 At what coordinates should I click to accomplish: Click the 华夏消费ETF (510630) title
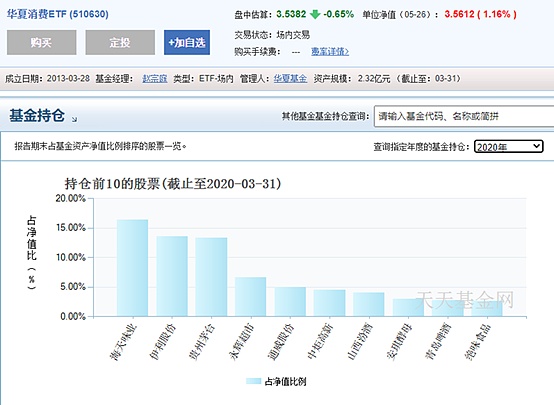pos(58,14)
